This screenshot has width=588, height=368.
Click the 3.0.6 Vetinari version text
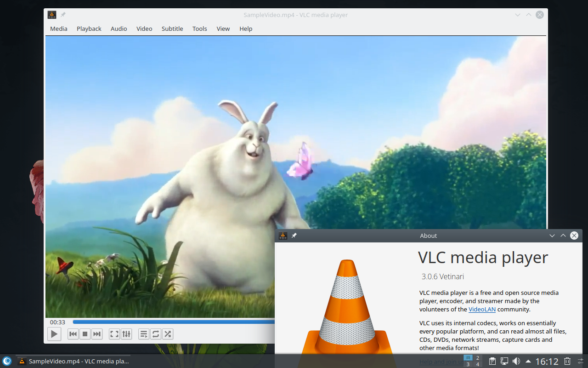coord(443,276)
